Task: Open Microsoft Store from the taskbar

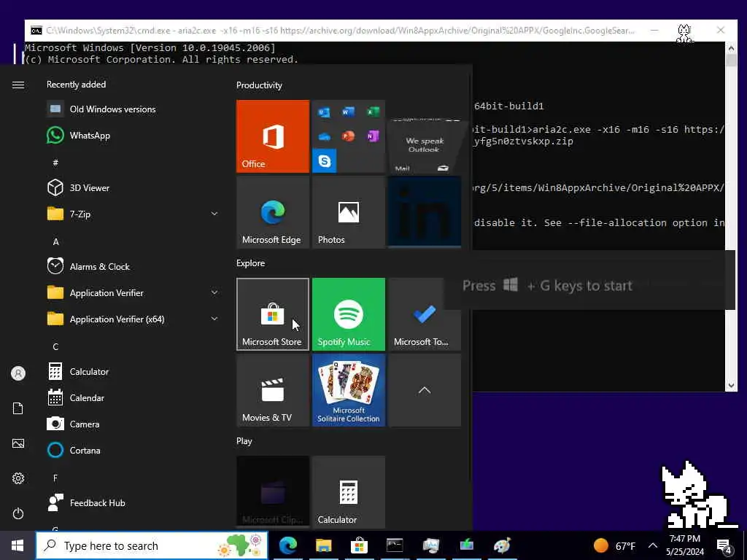Action: 359,545
